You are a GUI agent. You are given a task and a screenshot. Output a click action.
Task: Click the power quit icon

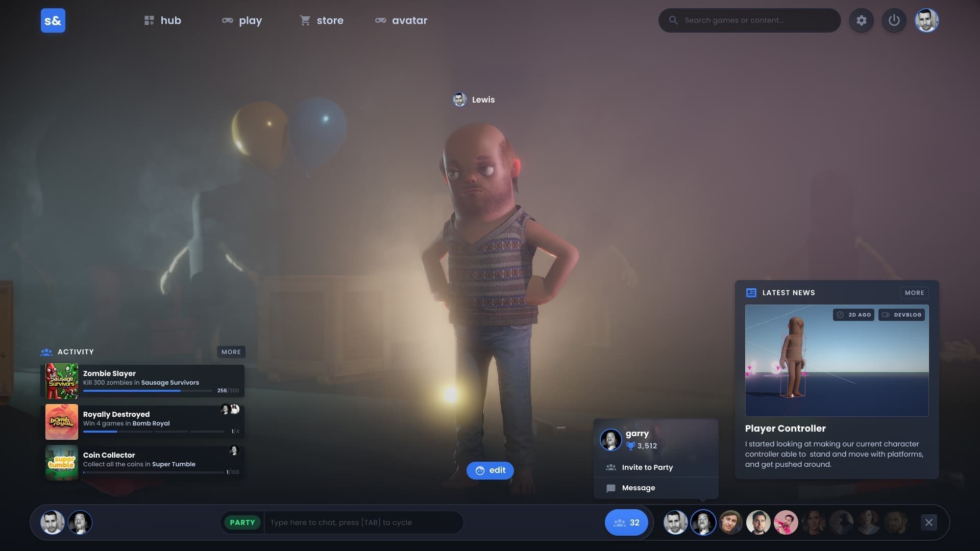click(x=894, y=20)
